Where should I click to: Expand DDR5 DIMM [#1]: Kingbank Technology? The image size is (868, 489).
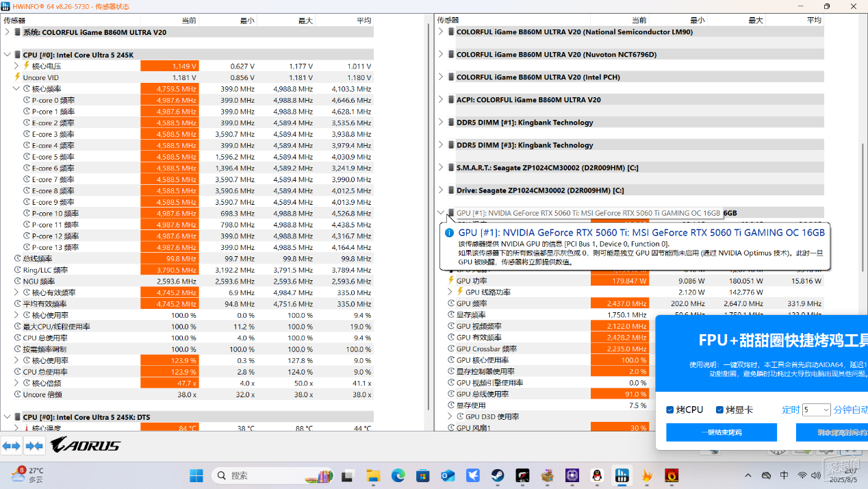pos(441,123)
